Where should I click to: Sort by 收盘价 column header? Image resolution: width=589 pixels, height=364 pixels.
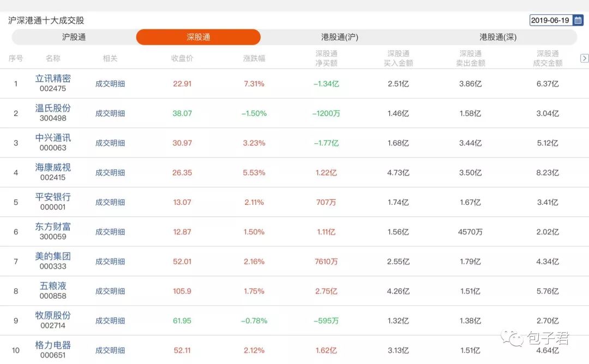(182, 58)
